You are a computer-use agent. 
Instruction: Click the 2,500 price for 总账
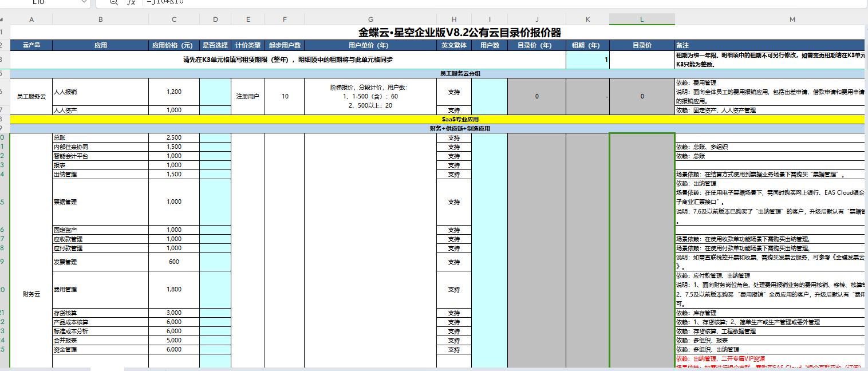click(x=174, y=137)
